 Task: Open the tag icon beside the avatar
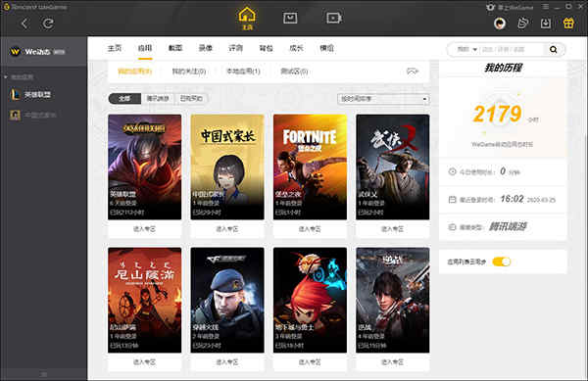[522, 24]
